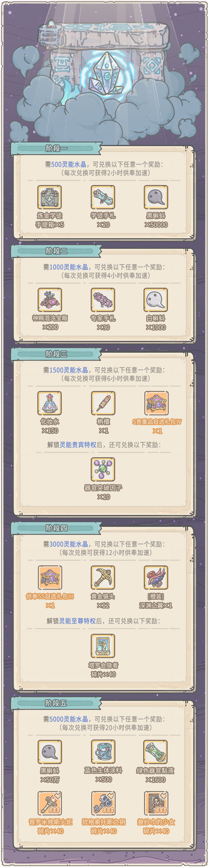Open the 灵能贵宾特权 link text
The height and width of the screenshot is (868, 209).
[x=78, y=445]
